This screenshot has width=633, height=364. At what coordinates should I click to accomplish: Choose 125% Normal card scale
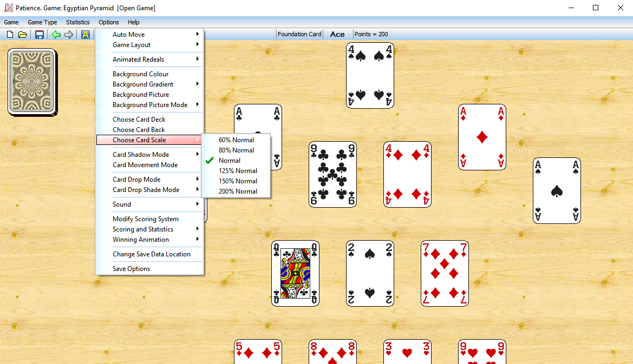click(236, 170)
